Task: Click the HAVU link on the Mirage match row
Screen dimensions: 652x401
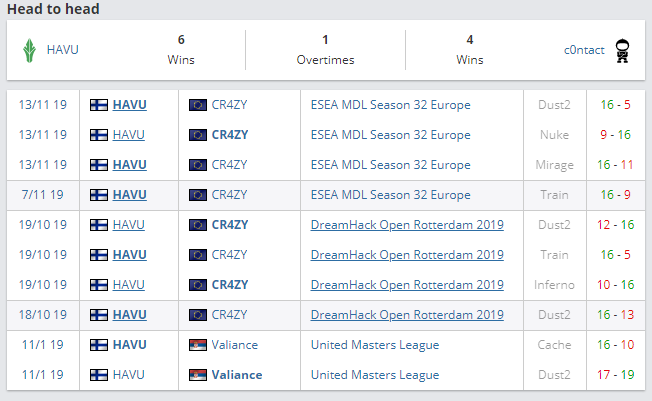Action: [129, 165]
